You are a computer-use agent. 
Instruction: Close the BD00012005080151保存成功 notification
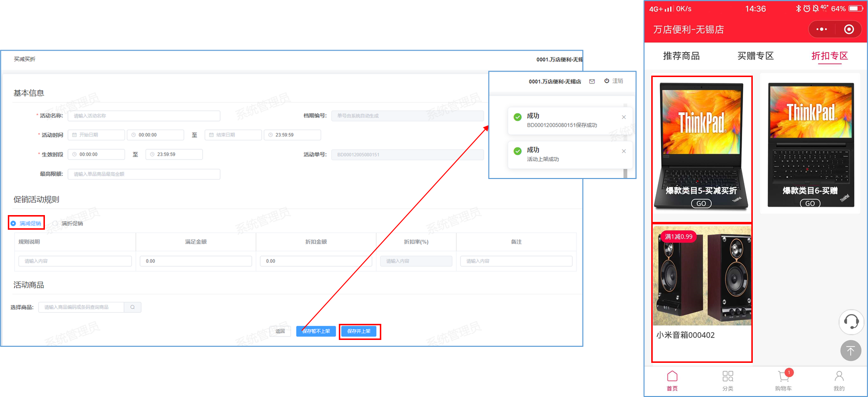pos(624,117)
